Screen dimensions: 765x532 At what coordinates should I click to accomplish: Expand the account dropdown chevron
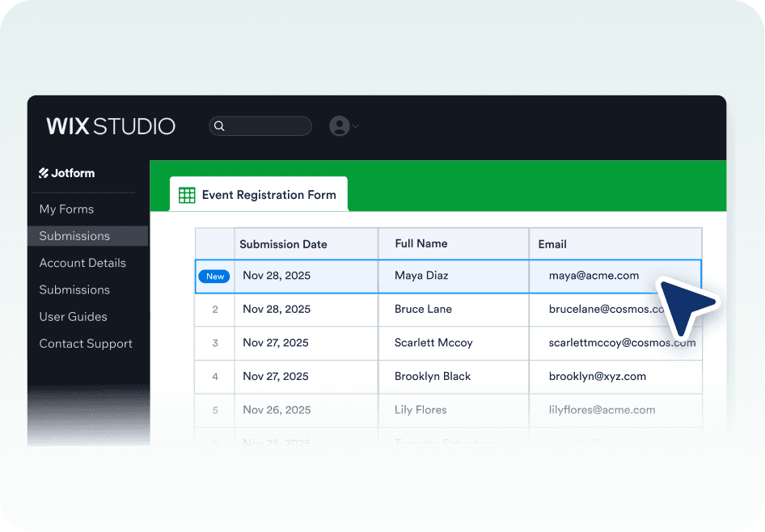click(356, 126)
